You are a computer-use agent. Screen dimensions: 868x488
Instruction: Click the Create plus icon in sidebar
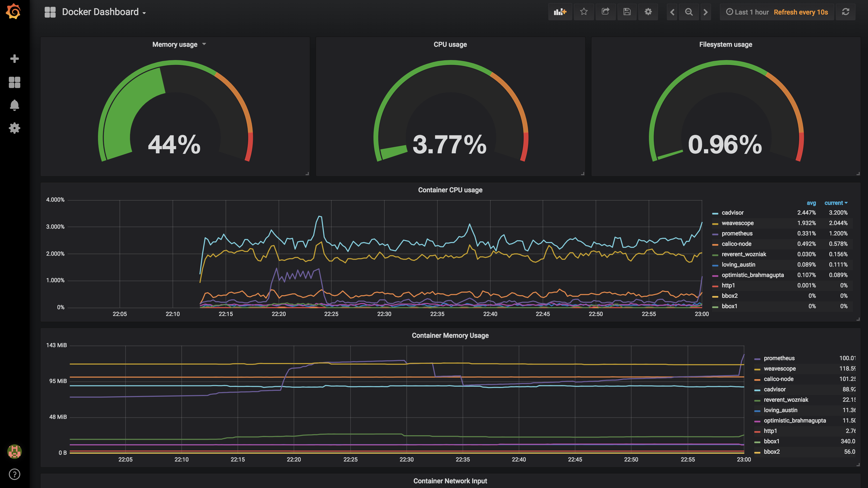point(15,59)
